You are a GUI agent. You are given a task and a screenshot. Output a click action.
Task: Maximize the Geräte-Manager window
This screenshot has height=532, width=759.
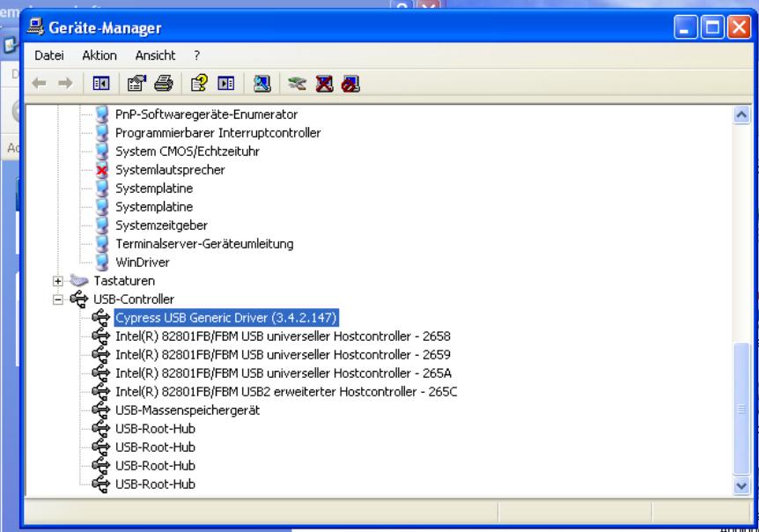712,26
